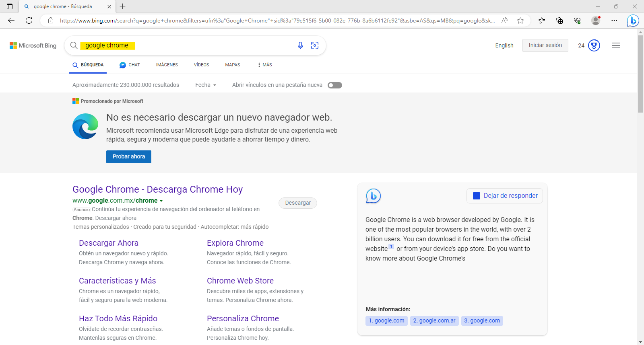This screenshot has width=644, height=345.
Task: Open the Descargar Ahora sublink
Action: (x=109, y=243)
